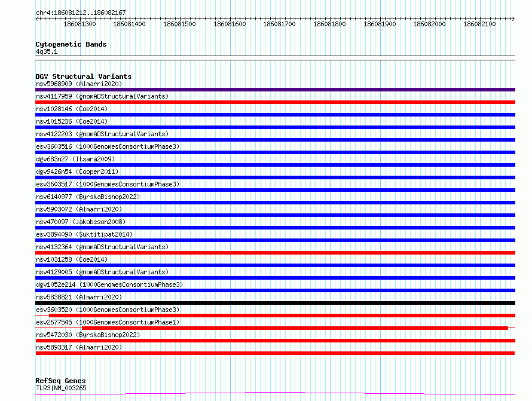Click ruler position 186081800
Image resolution: width=532 pixels, height=401 pixels.
coord(329,24)
